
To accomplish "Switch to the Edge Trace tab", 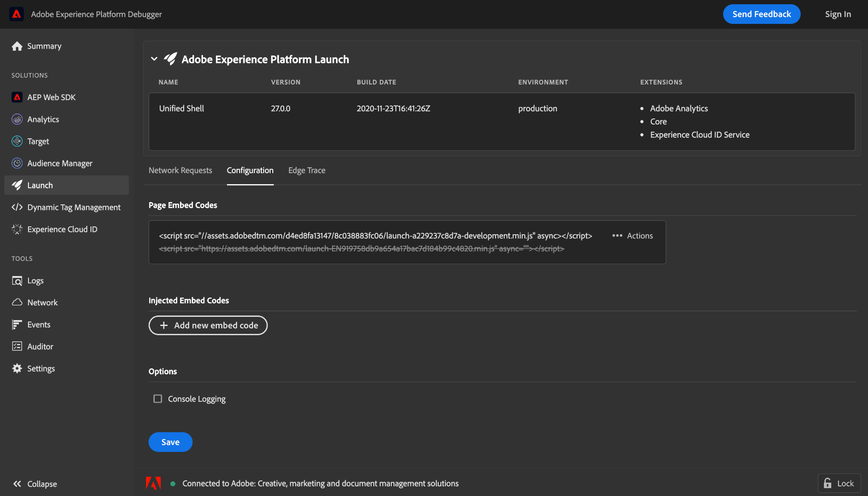I will [x=306, y=170].
